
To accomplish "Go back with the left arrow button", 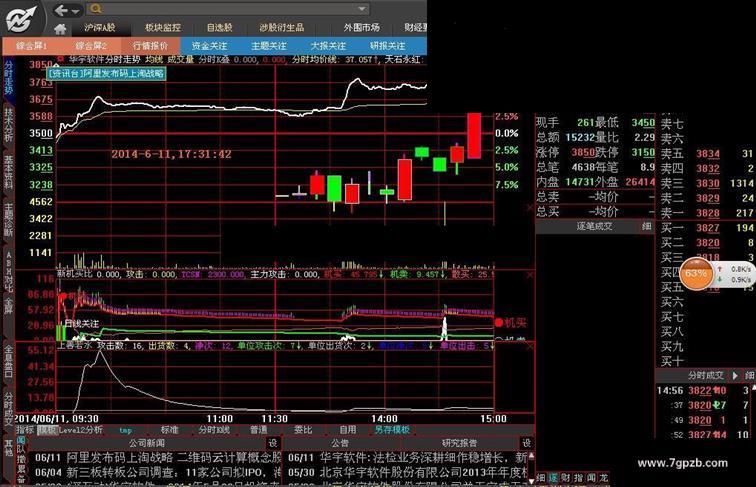I will pos(61,10).
